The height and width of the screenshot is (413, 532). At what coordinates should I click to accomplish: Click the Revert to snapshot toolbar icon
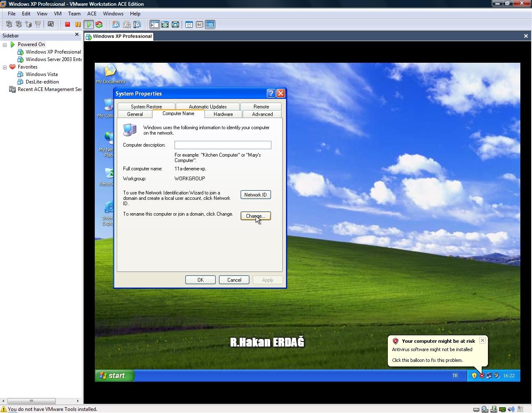[126, 25]
